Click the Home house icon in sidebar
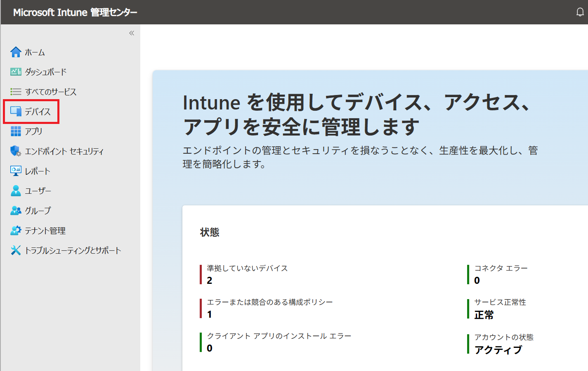588x371 pixels. (16, 52)
